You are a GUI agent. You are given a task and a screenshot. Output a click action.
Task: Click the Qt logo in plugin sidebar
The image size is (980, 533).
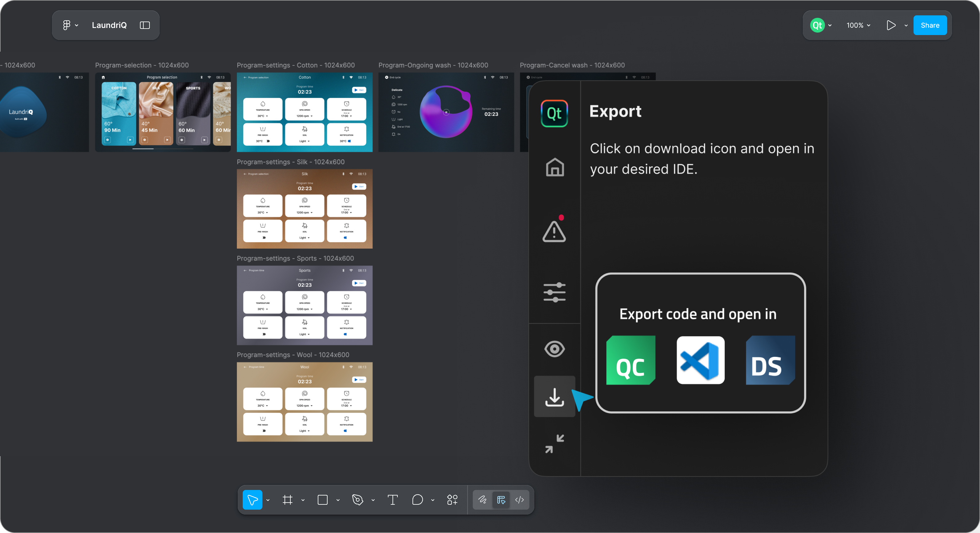click(554, 113)
